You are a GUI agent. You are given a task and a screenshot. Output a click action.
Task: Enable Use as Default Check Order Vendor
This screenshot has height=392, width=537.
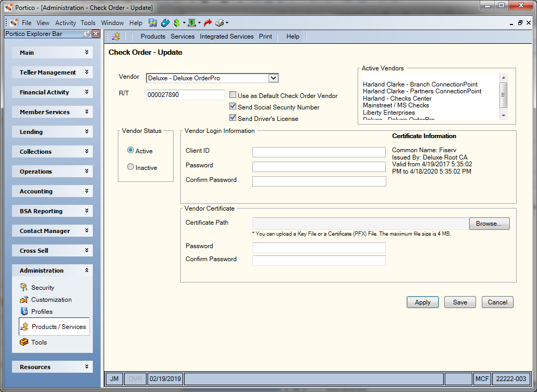click(233, 95)
